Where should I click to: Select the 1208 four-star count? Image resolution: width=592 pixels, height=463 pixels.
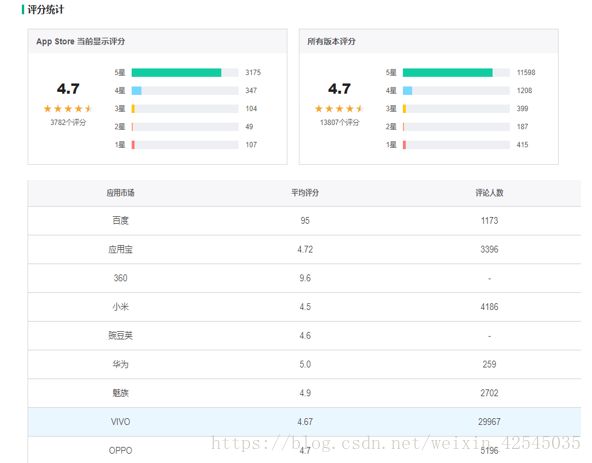tap(524, 91)
